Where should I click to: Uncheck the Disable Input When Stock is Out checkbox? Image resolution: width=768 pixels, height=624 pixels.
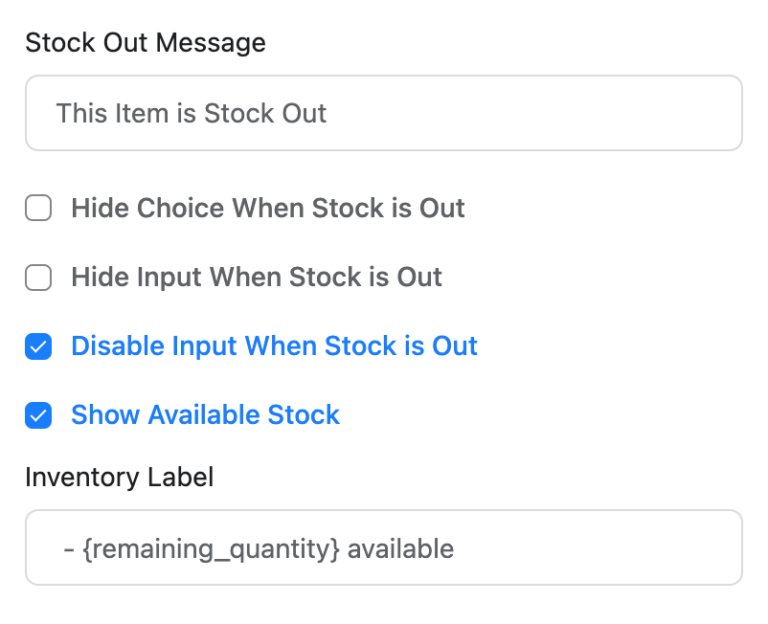coord(38,347)
